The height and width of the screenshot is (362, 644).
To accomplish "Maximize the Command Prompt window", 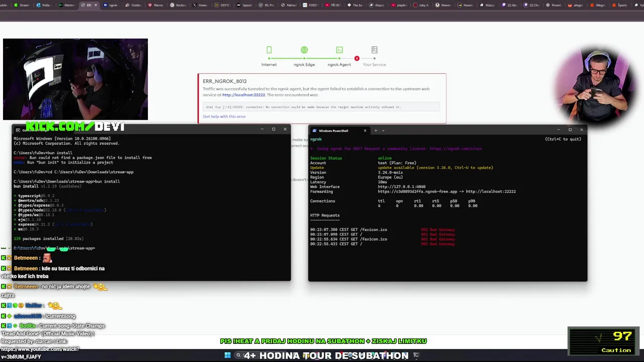I will 274,129.
